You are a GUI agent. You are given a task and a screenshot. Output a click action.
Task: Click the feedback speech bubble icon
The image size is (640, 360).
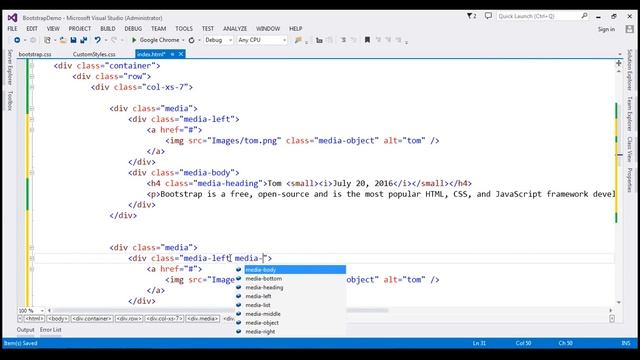coord(488,16)
